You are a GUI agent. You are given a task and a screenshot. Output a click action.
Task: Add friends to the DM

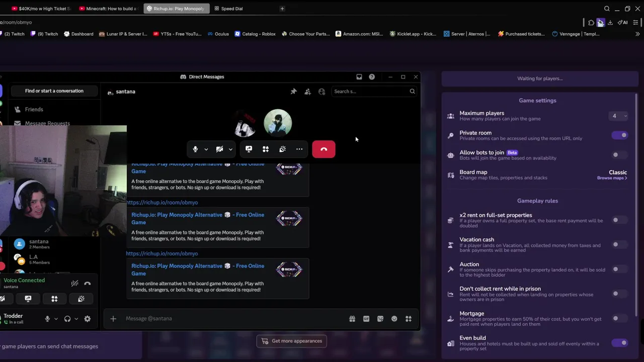point(308,92)
